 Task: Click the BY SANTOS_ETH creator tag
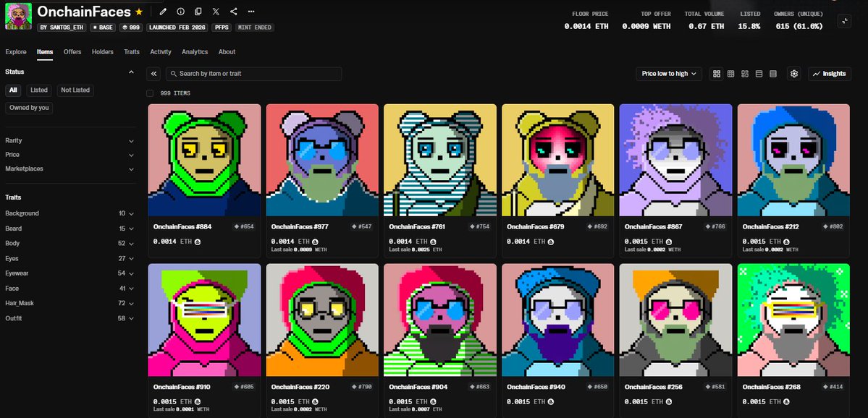tap(62, 27)
